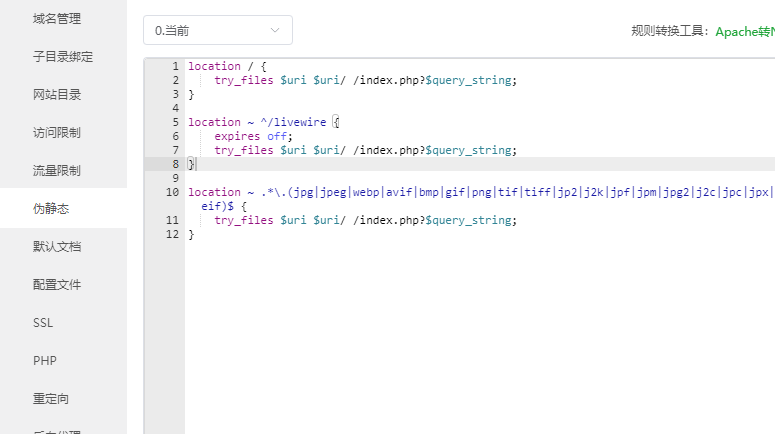The height and width of the screenshot is (434, 775).
Task: Click line number 12 in editor gutter
Action: point(172,234)
